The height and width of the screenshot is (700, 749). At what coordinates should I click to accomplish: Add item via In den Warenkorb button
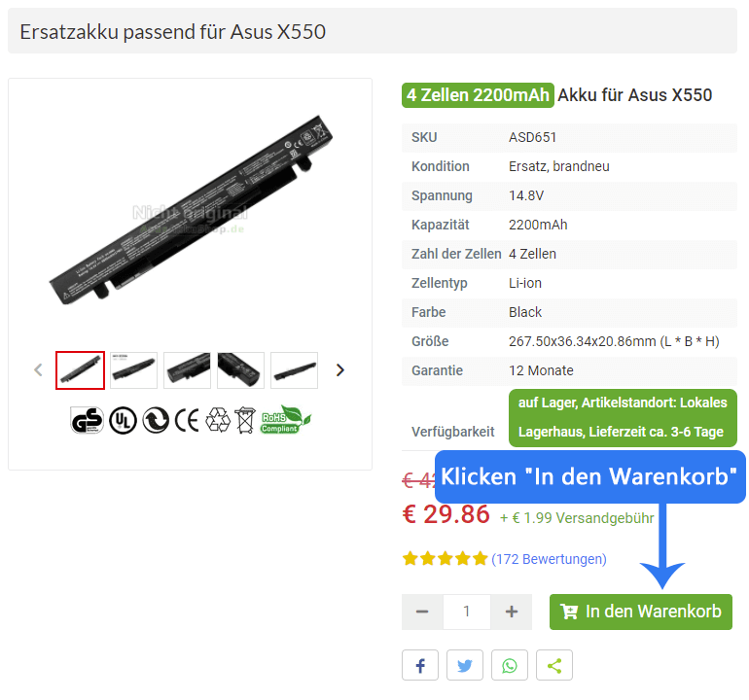(641, 612)
